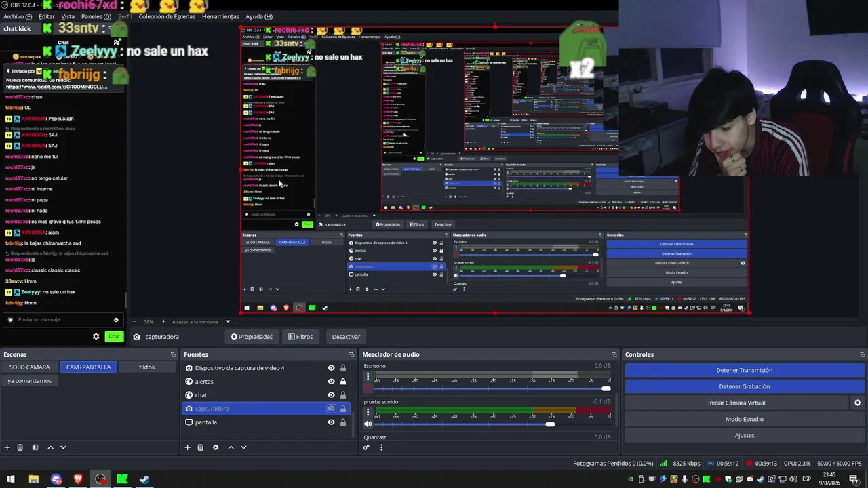This screenshot has width=868, height=488.
Task: Unmute the Escritorio audio channel
Action: (x=368, y=388)
